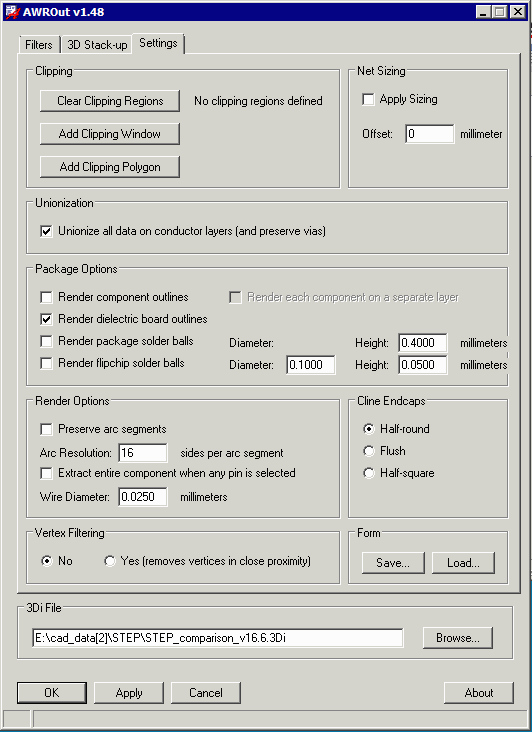Click the Form Load... button

[463, 563]
